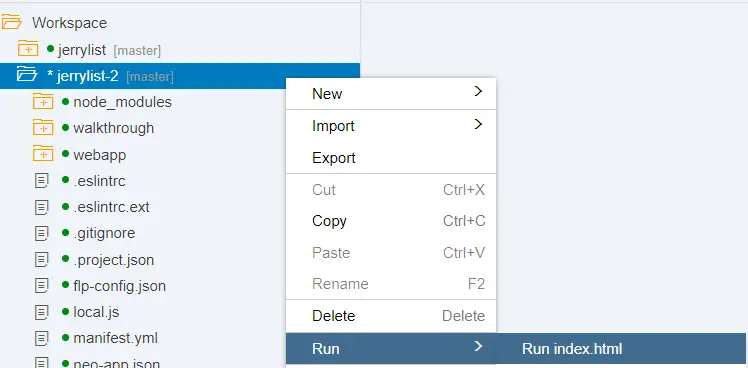This screenshot has width=748, height=368.
Task: Click green status dot beside .project.json
Action: (x=66, y=259)
